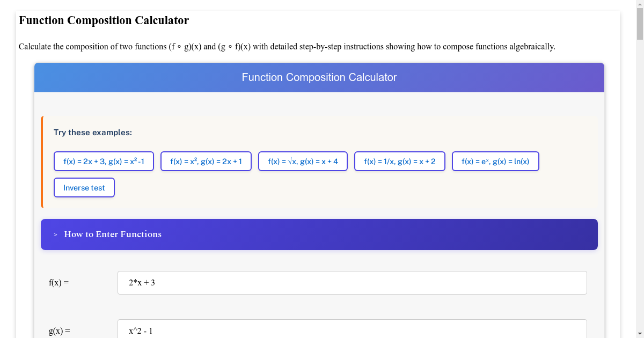The height and width of the screenshot is (338, 644).
Task: Focus the f(x) input field
Action: pyautogui.click(x=352, y=283)
